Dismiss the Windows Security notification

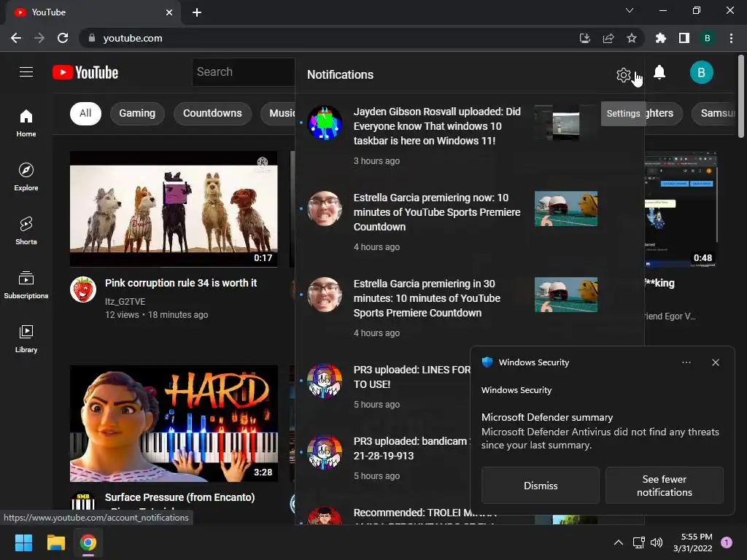click(541, 485)
